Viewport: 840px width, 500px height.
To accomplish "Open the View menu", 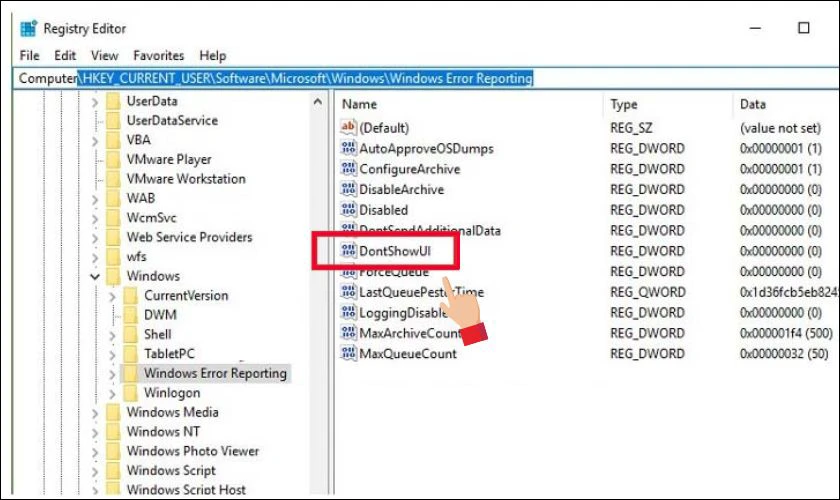I will (x=104, y=55).
